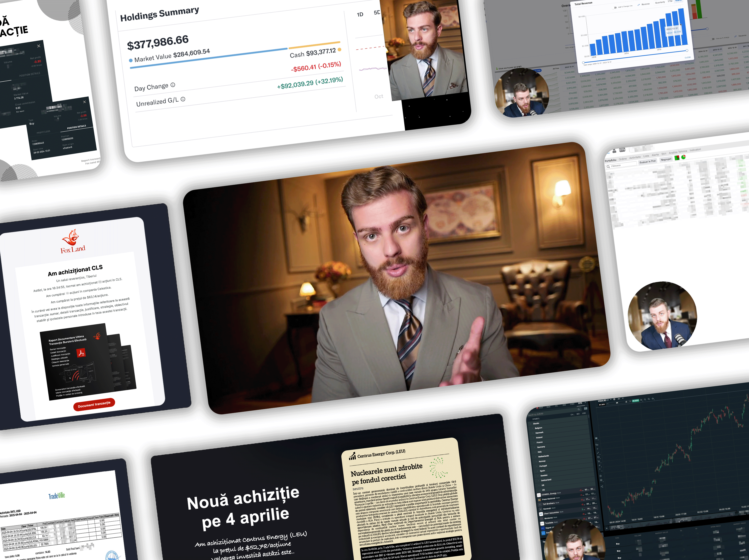
Task: Collapse the US stocks tree group
Action: click(540, 490)
